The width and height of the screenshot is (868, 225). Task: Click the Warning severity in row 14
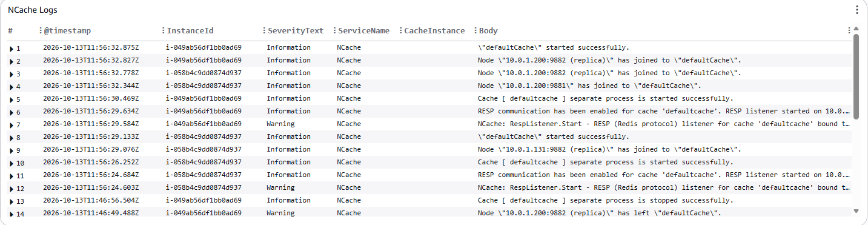coord(281,213)
